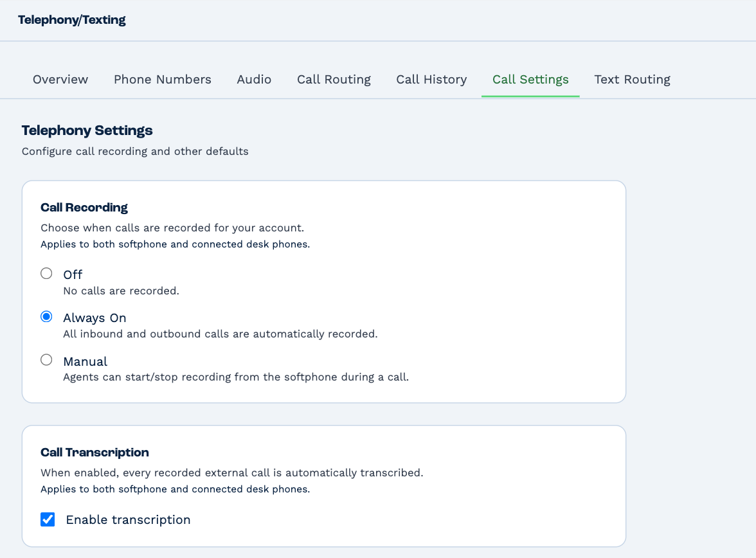Click the Telephony/Texting page title
Screen dimensions: 756x558
pos(72,20)
